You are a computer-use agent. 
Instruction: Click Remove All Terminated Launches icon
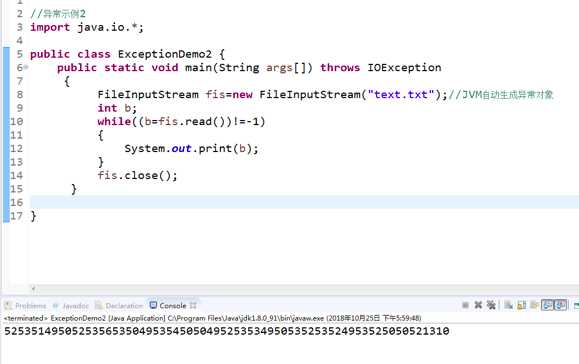coord(491,305)
